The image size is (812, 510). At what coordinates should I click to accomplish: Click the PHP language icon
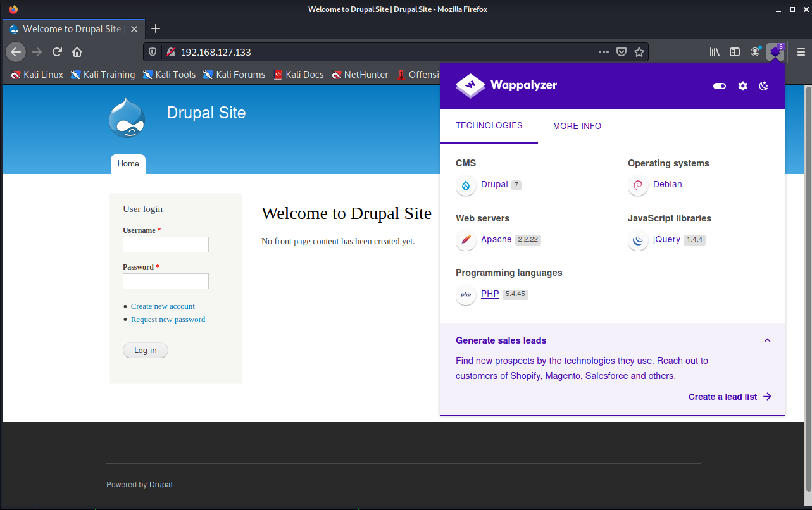[466, 294]
